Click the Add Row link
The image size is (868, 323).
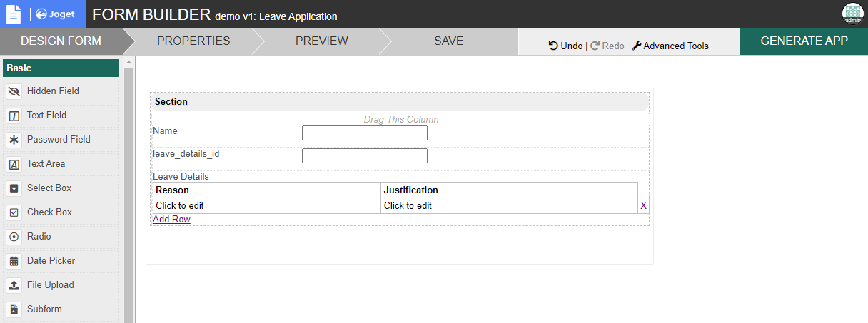click(x=171, y=219)
